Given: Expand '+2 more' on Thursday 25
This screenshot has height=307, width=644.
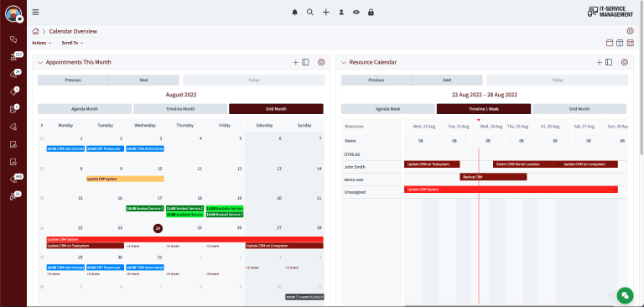Looking at the screenshot, I should 173,246.
